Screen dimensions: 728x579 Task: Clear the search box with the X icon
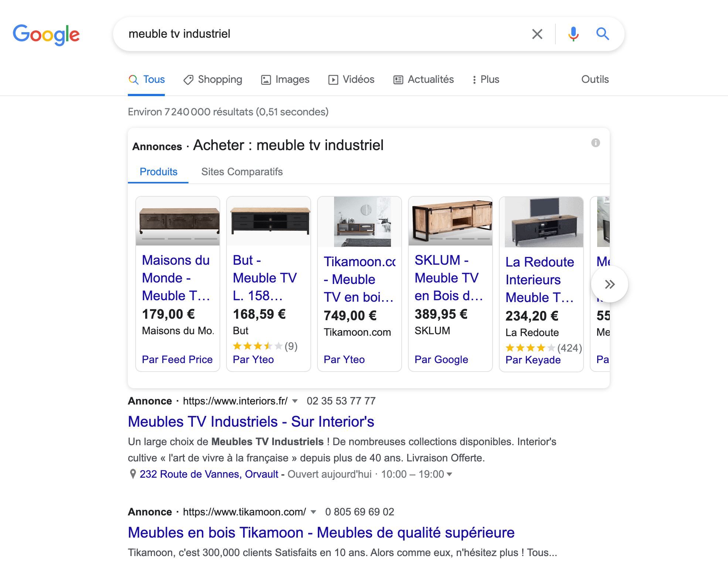coord(537,34)
